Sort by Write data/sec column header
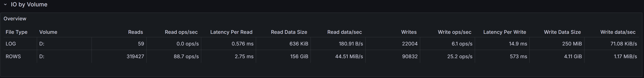The height and width of the screenshot is (78, 644). (x=617, y=32)
